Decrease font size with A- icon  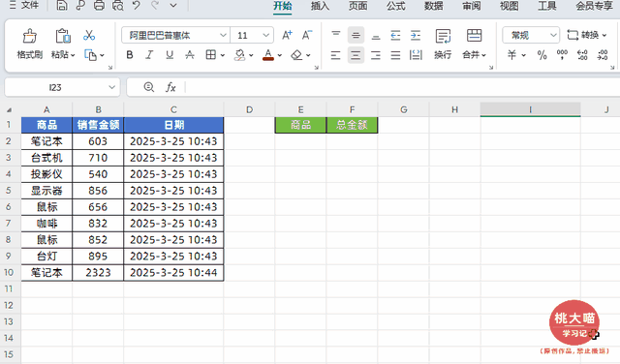(x=307, y=35)
